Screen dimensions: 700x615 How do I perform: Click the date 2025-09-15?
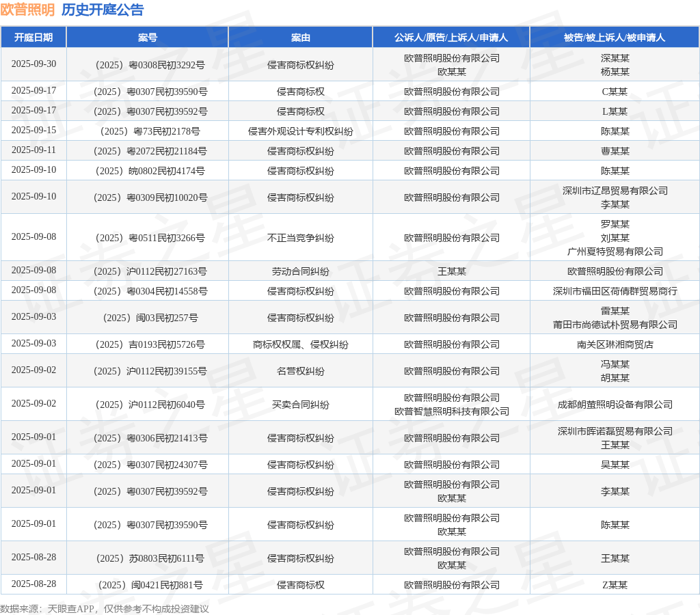click(34, 131)
